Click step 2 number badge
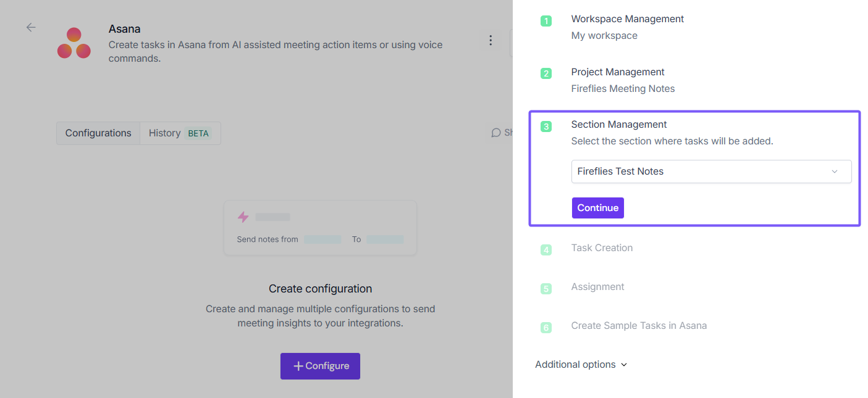The width and height of the screenshot is (868, 398). tap(546, 74)
